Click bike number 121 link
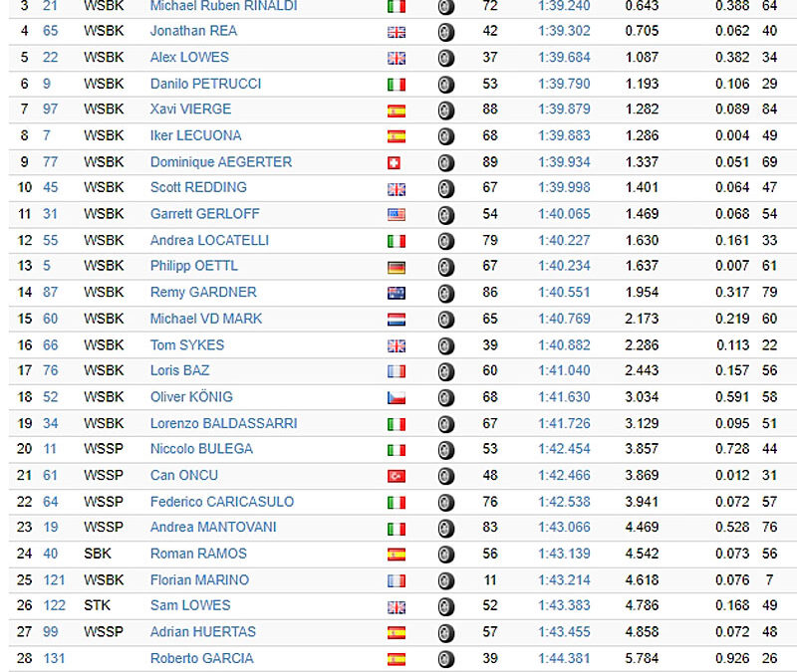This screenshot has height=672, width=797. [54, 579]
